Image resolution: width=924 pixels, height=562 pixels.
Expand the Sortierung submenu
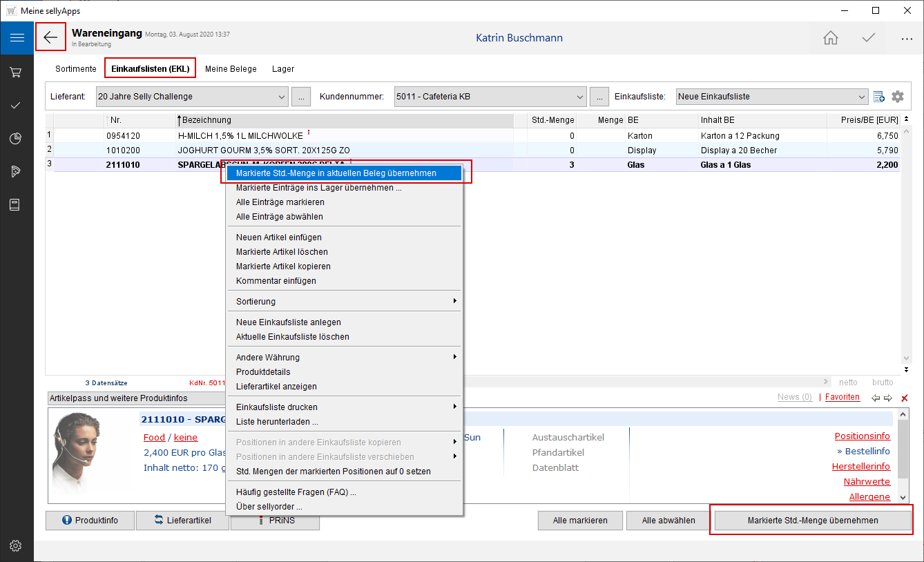click(345, 302)
